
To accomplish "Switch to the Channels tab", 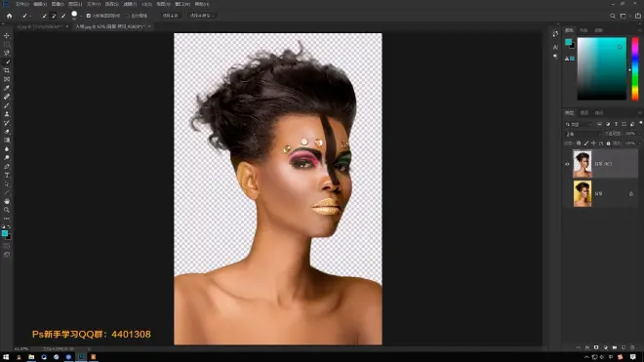I will click(584, 113).
